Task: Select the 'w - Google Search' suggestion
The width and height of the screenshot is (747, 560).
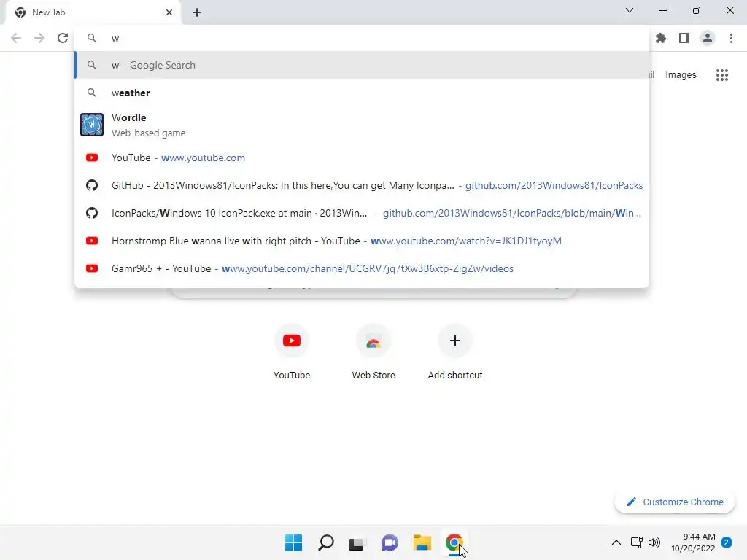Action: (362, 65)
